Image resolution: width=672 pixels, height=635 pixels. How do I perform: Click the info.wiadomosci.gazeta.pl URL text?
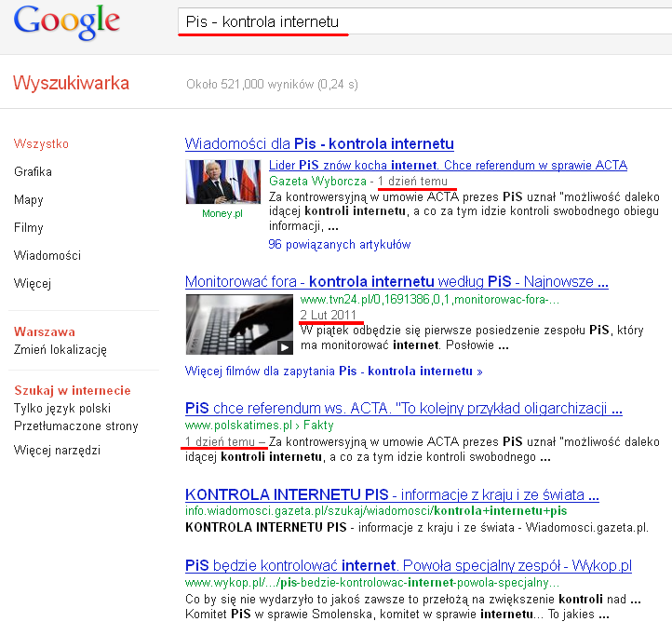pyautogui.click(x=376, y=511)
